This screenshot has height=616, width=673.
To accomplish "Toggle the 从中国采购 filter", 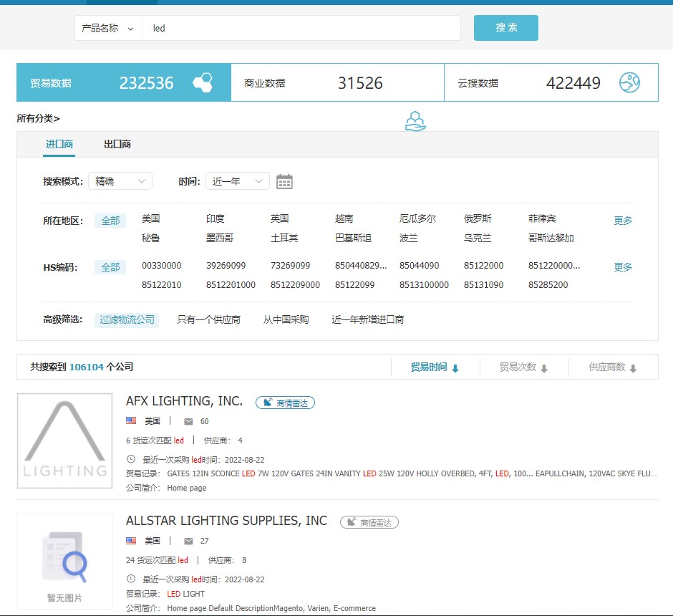I will (286, 319).
